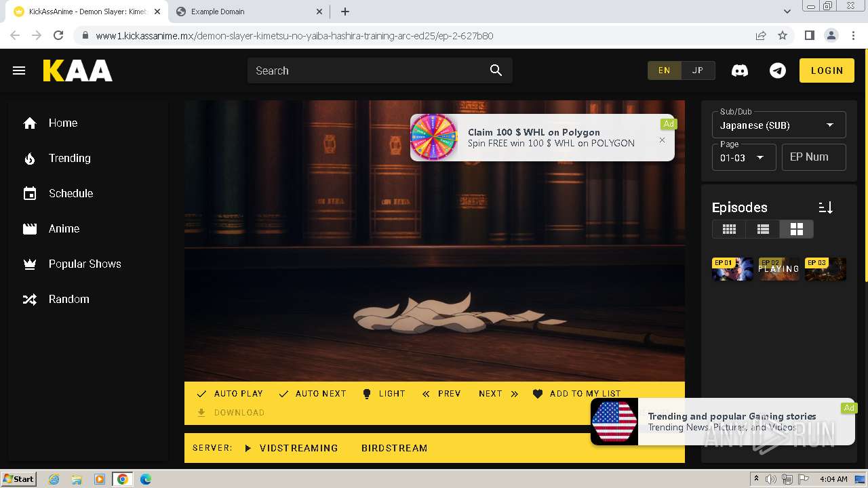Click the yellow LOGIN button

[827, 70]
